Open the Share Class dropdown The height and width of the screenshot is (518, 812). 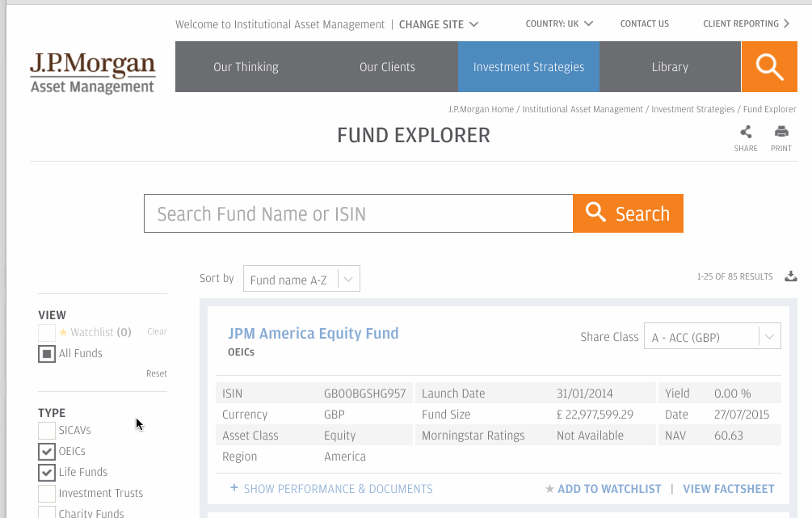point(712,336)
